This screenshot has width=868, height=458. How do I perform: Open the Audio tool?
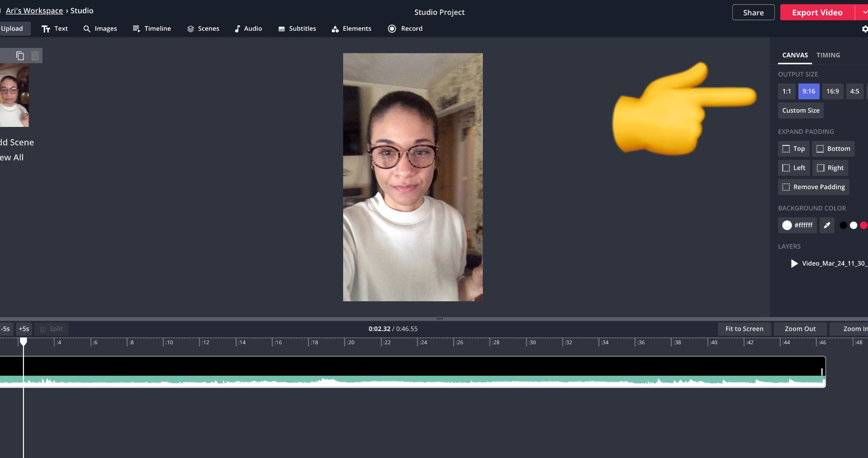point(248,28)
